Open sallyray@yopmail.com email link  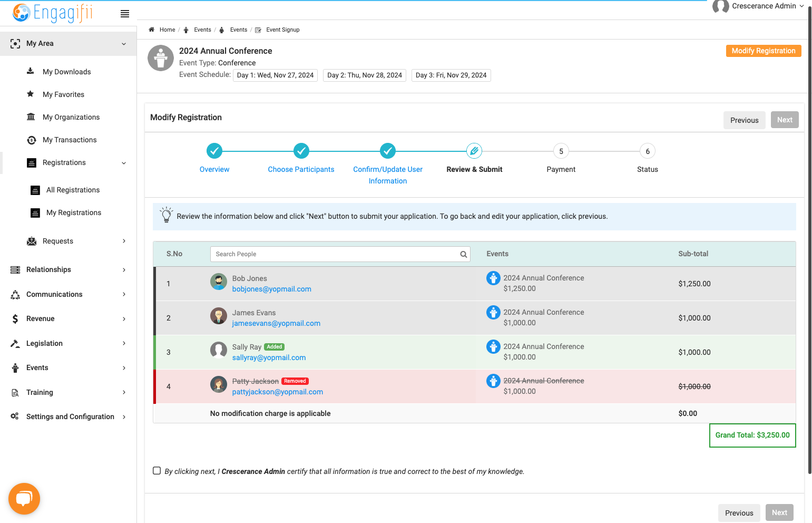click(x=269, y=357)
